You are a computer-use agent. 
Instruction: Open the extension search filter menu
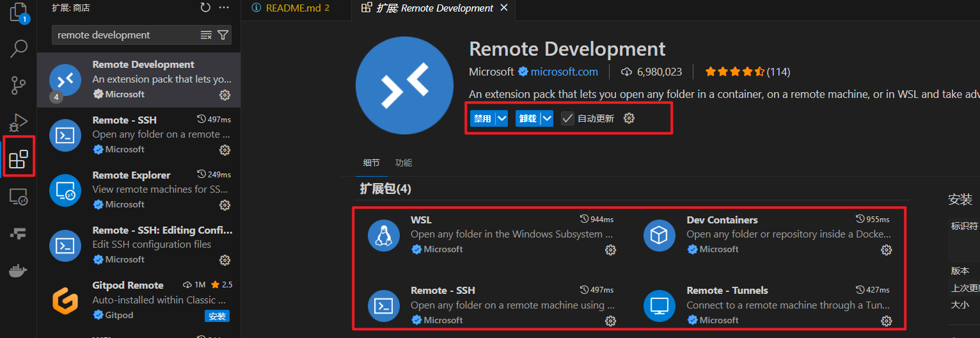pos(223,35)
